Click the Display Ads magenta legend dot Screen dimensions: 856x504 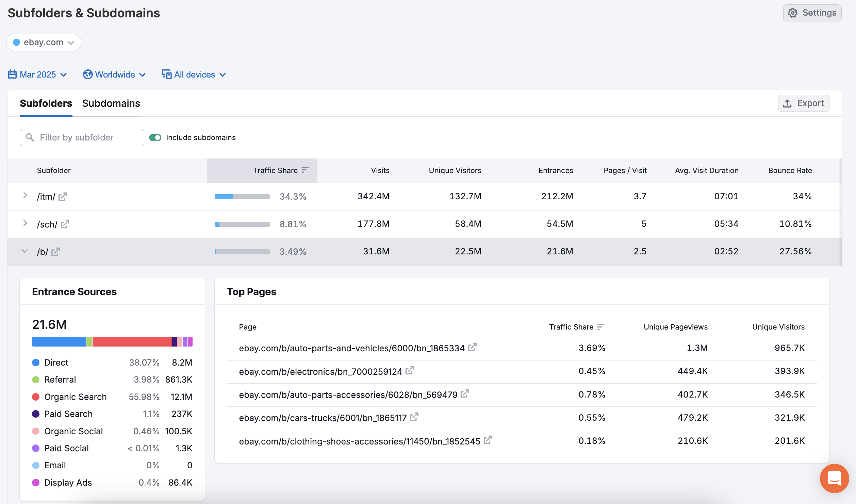[x=36, y=483]
